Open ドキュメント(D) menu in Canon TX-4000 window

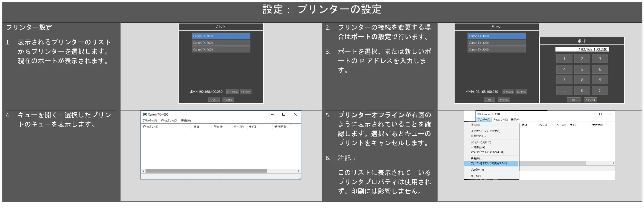tap(169, 121)
